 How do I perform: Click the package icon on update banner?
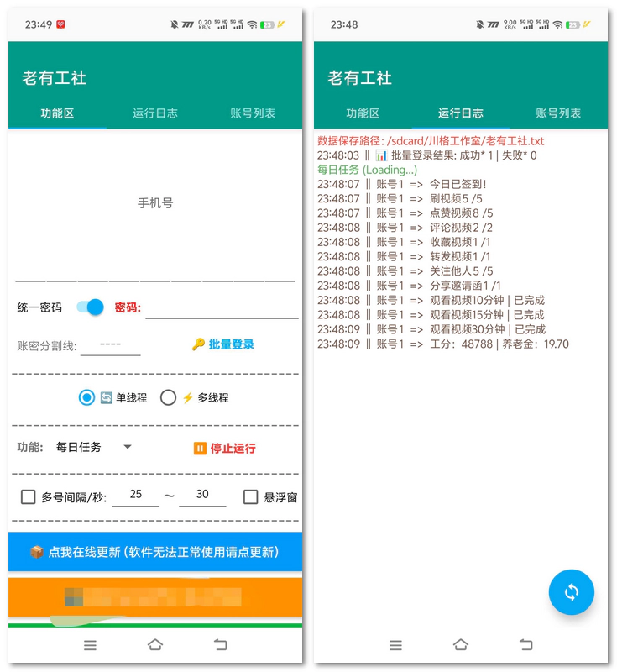[37, 552]
